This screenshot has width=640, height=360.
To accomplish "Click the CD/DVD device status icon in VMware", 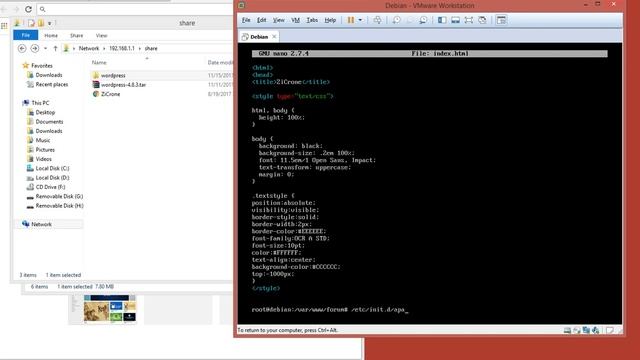I will coord(577,330).
